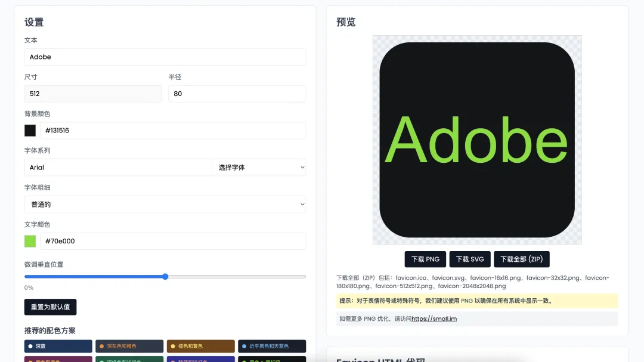
Task: Click the text color hex field #70e000
Action: point(172,241)
